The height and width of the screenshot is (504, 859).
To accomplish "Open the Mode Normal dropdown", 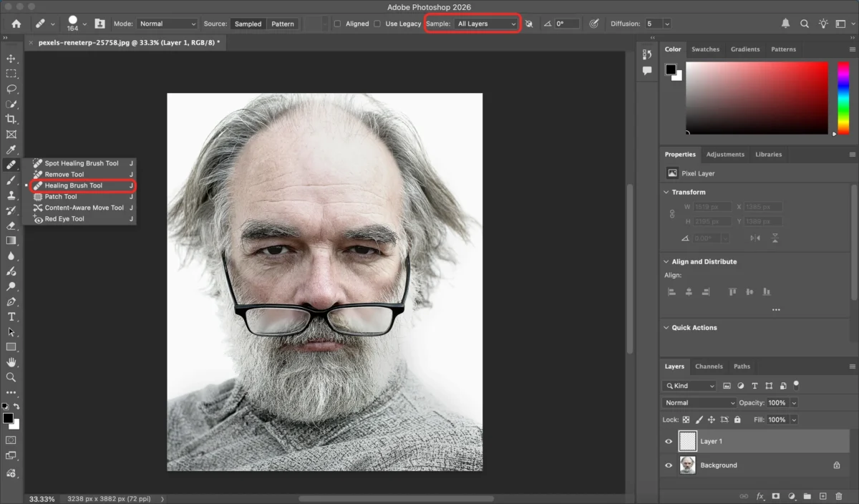I will (168, 24).
